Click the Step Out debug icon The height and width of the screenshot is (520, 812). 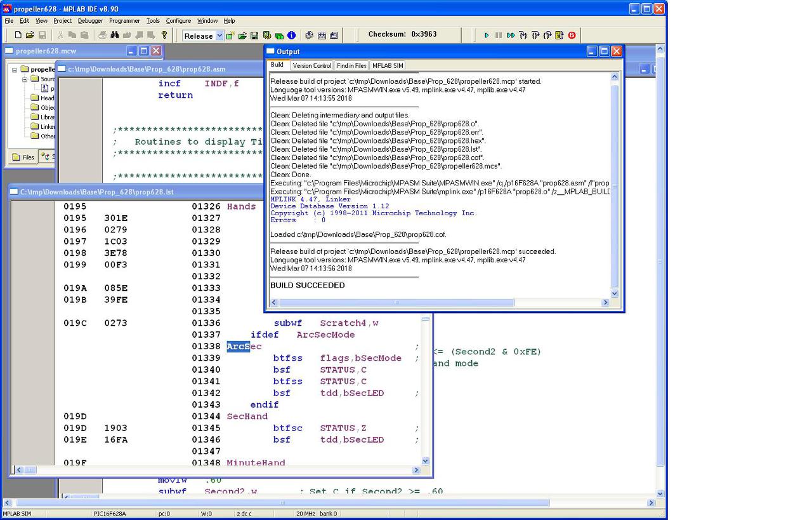click(547, 36)
